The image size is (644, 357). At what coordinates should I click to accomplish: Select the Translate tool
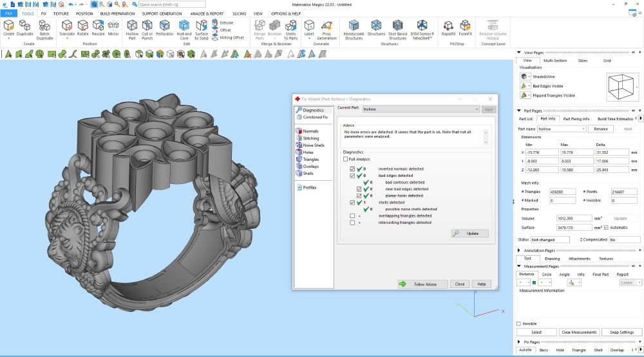point(66,29)
